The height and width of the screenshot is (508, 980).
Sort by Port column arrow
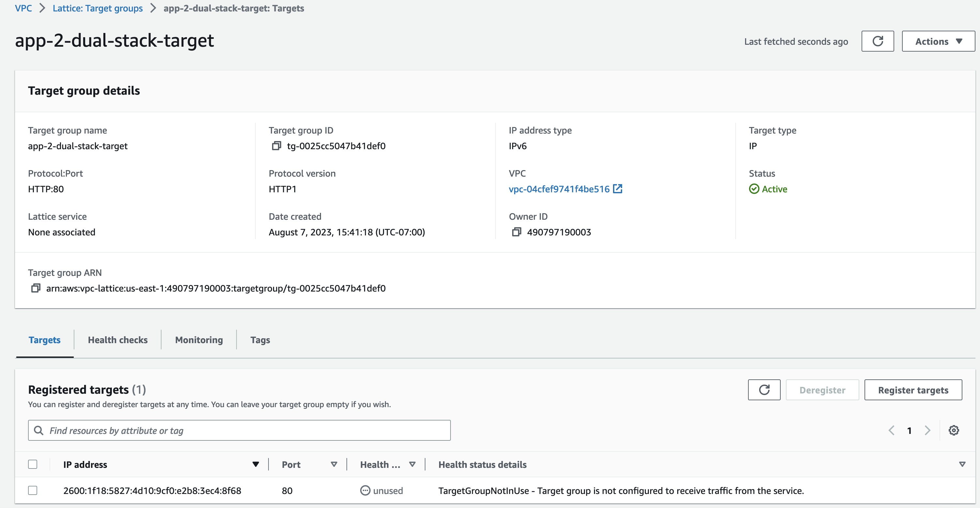click(x=334, y=464)
